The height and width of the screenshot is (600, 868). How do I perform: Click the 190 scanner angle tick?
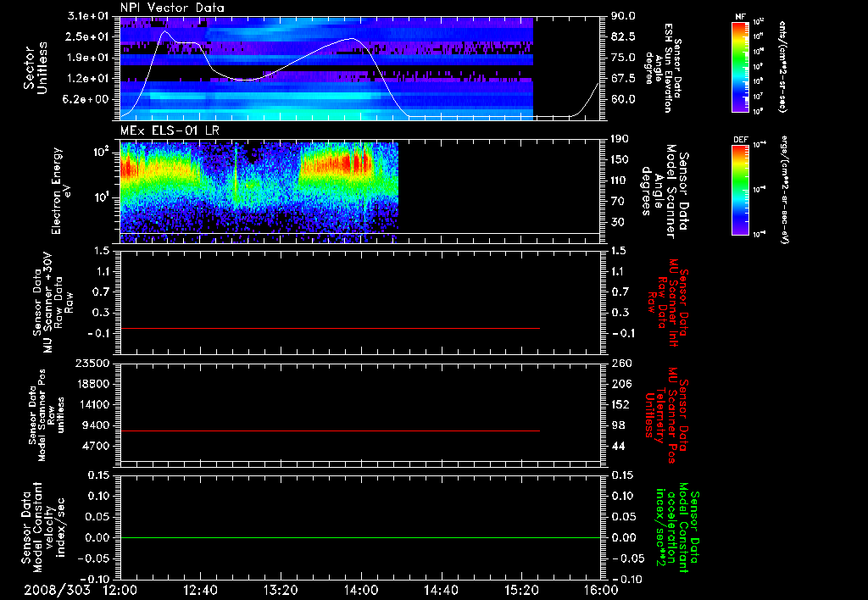[x=620, y=139]
